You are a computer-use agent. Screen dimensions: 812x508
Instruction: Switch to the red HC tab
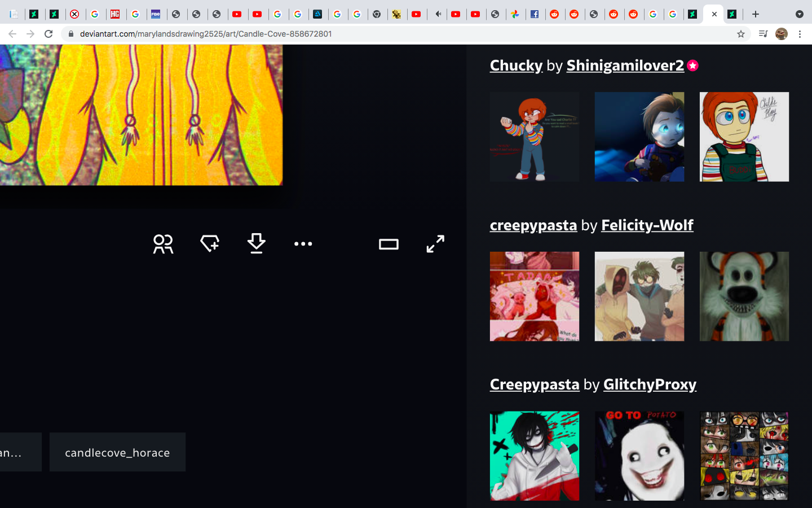(115, 14)
